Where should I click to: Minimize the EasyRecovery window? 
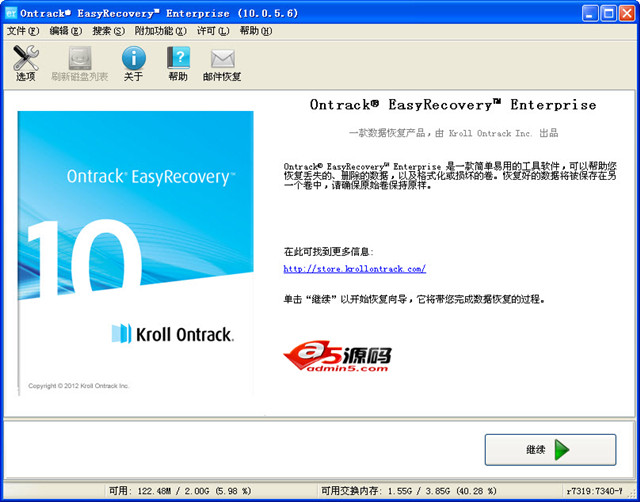point(589,13)
